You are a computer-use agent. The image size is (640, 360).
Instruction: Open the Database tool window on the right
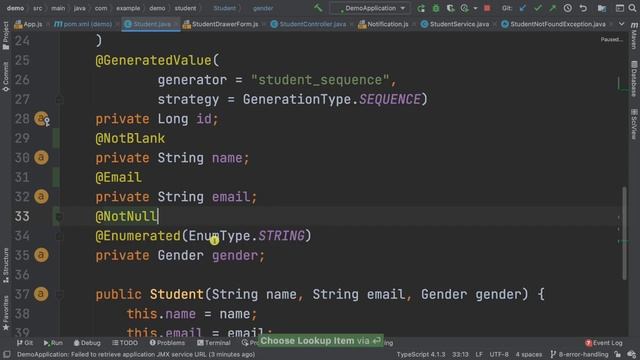[634, 79]
